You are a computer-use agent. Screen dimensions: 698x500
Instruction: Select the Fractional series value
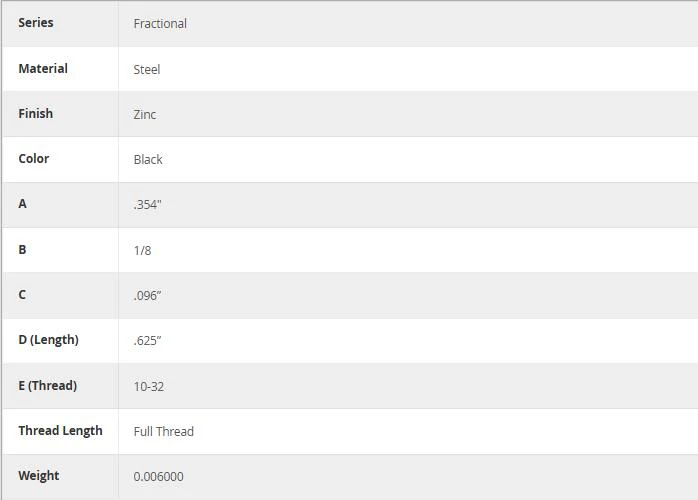pos(160,24)
